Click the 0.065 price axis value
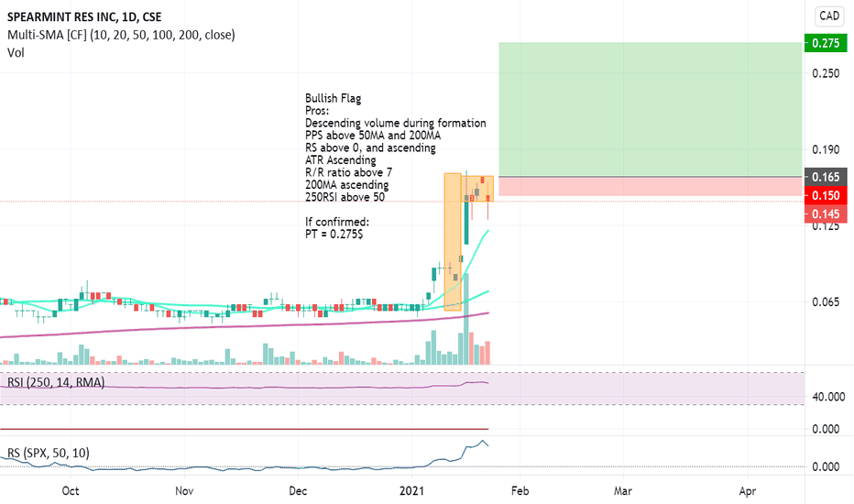The height and width of the screenshot is (504, 854). coord(826,301)
